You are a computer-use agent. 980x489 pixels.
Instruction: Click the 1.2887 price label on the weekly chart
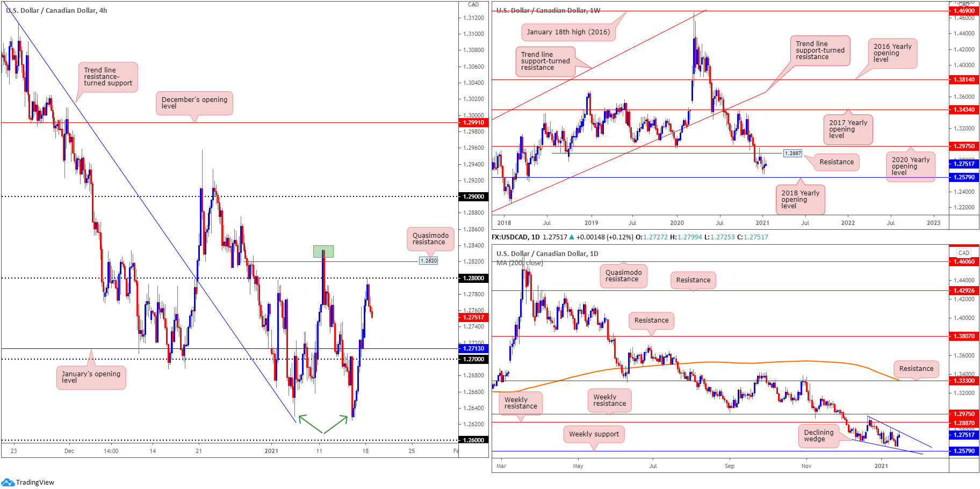(792, 154)
